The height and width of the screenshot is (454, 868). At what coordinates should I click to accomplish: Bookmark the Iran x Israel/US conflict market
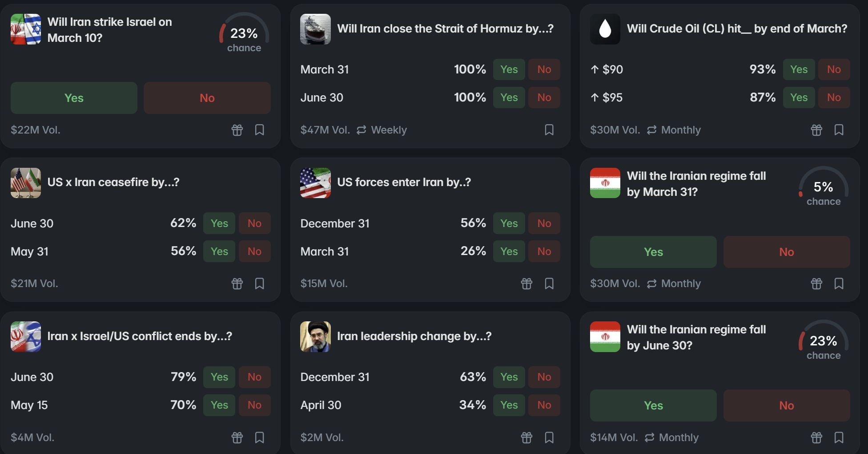coord(260,438)
